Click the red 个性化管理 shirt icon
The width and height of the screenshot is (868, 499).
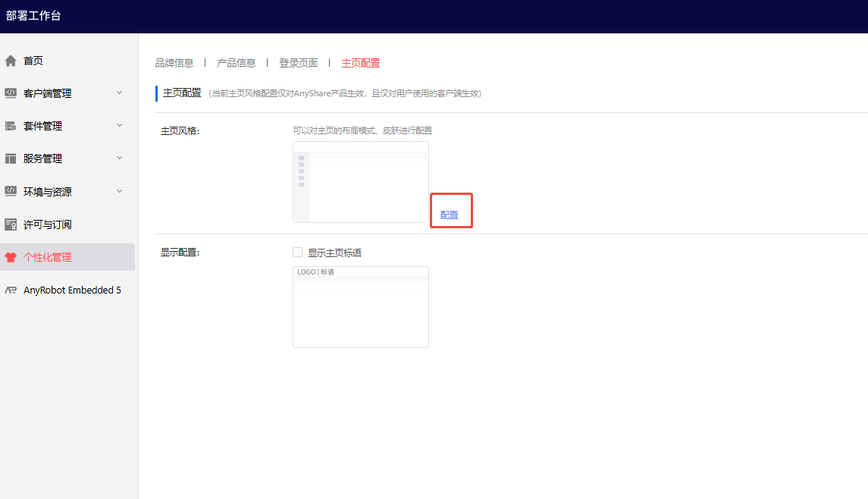11,257
